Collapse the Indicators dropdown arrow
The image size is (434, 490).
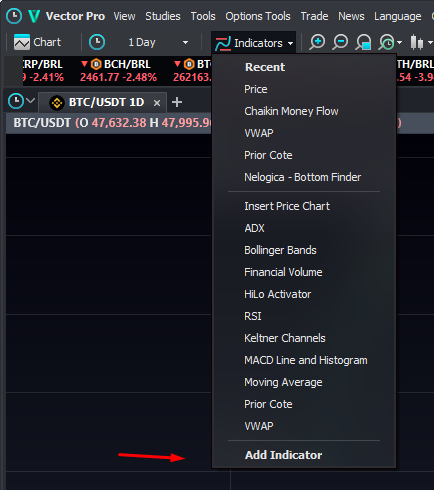pyautogui.click(x=290, y=43)
